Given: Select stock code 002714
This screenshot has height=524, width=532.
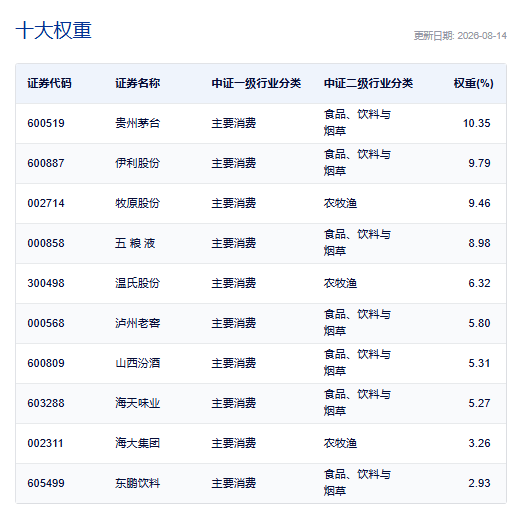Looking at the screenshot, I should pos(46,203).
